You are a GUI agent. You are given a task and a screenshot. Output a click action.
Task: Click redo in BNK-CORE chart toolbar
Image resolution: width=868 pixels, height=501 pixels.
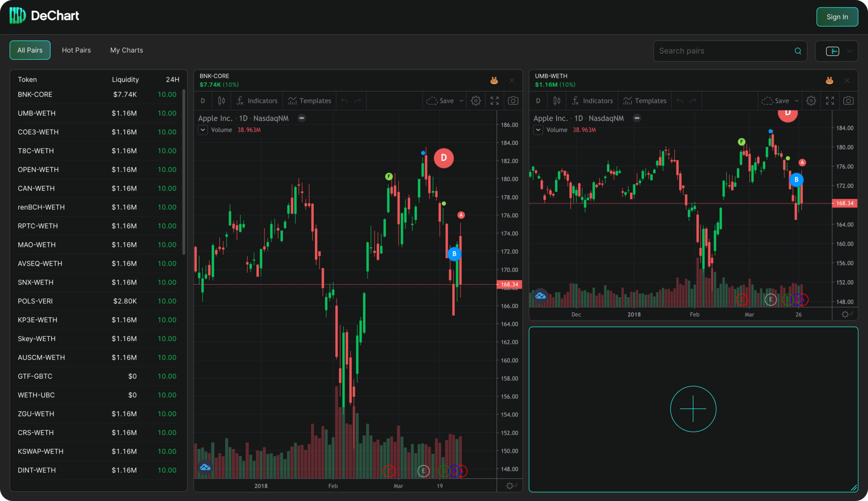tap(358, 101)
